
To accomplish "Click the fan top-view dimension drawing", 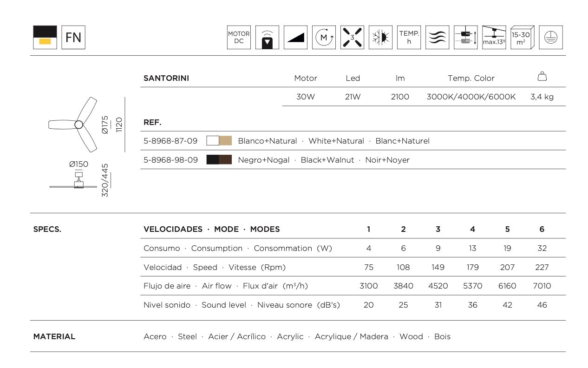I will [86, 125].
